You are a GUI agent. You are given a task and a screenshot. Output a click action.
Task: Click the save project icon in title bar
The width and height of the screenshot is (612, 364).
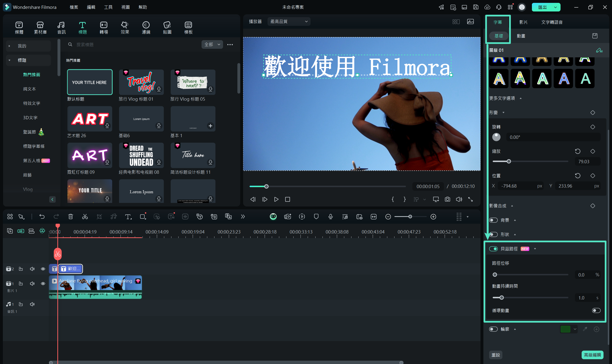click(476, 7)
